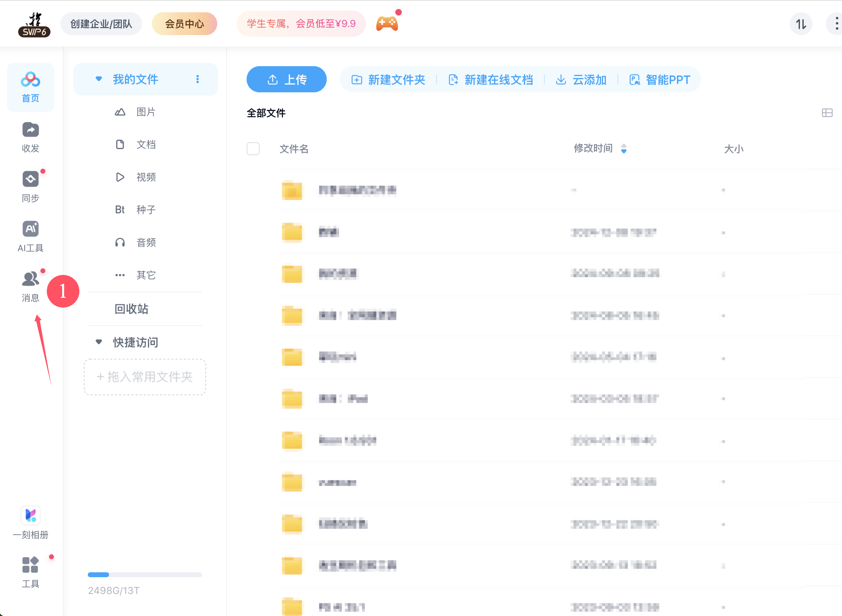
Task: Open 我的文件 three-dot options menu
Action: pyautogui.click(x=198, y=79)
